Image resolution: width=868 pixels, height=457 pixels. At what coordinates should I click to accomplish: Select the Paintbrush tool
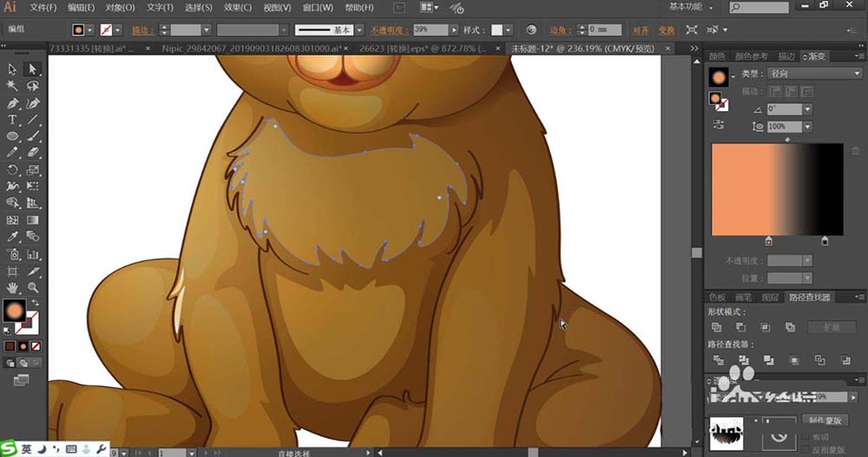[x=33, y=136]
